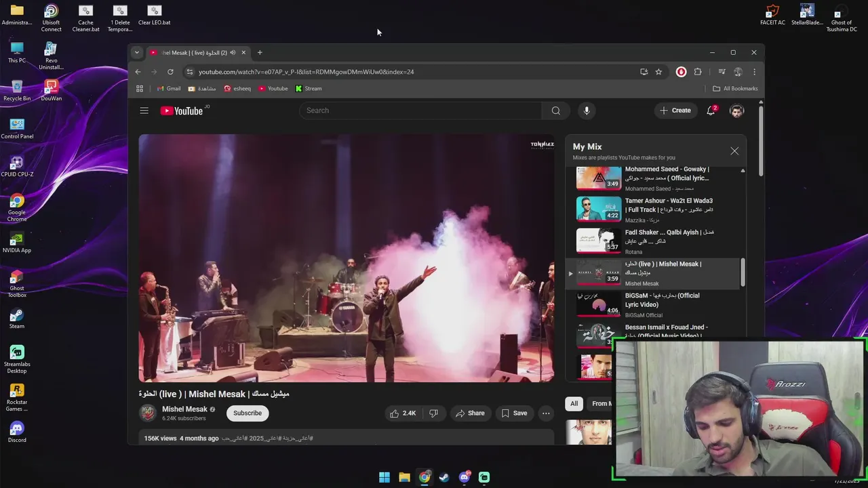Select the All filter chip
Viewport: 868px width, 488px height.
(x=574, y=403)
